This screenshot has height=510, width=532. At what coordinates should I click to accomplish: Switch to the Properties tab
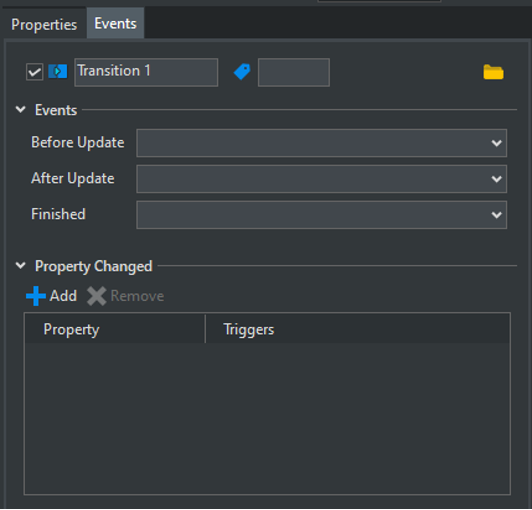coord(44,24)
